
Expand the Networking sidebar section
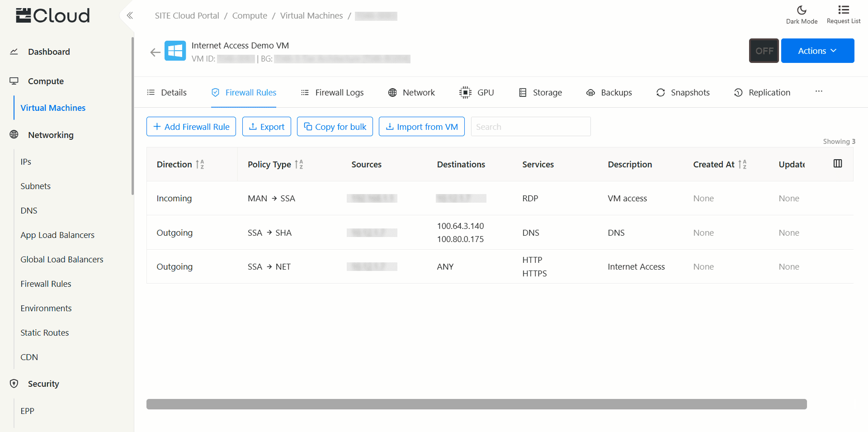[x=51, y=135]
